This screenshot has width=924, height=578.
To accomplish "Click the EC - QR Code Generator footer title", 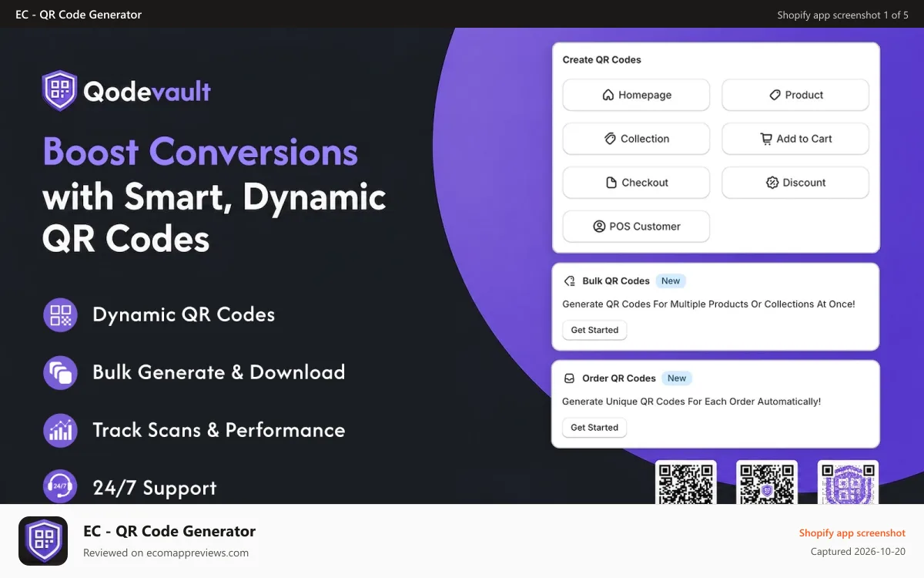I will coord(169,531).
